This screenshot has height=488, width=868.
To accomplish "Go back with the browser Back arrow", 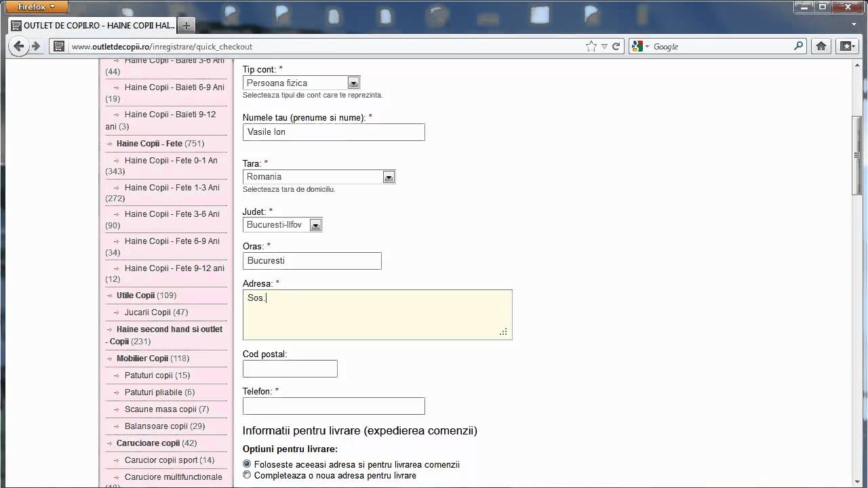I will point(19,46).
